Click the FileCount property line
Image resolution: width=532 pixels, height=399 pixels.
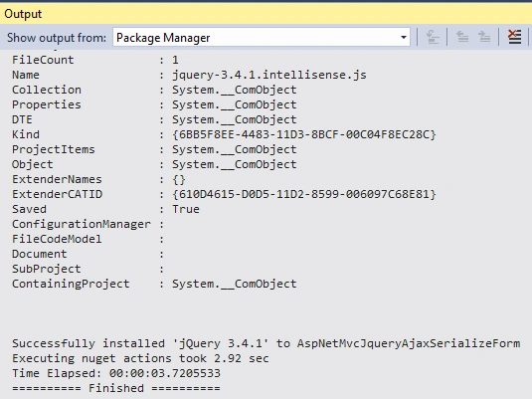(x=95, y=60)
